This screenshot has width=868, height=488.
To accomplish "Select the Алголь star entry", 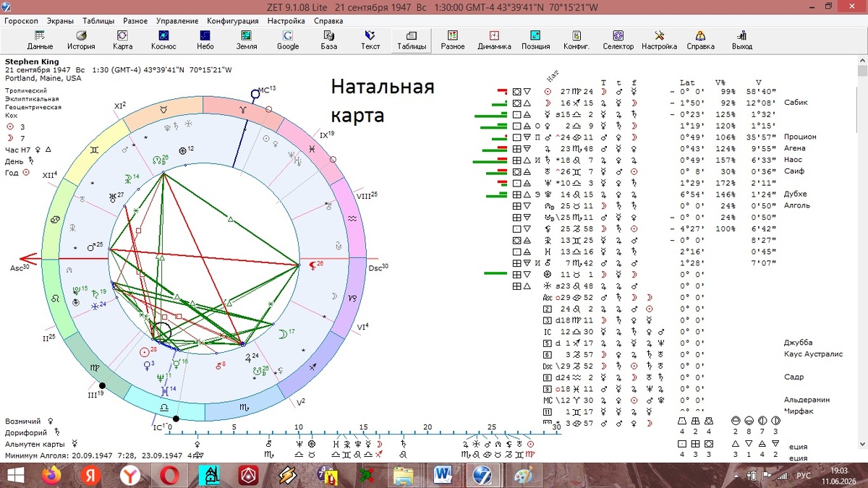I will pyautogui.click(x=797, y=205).
